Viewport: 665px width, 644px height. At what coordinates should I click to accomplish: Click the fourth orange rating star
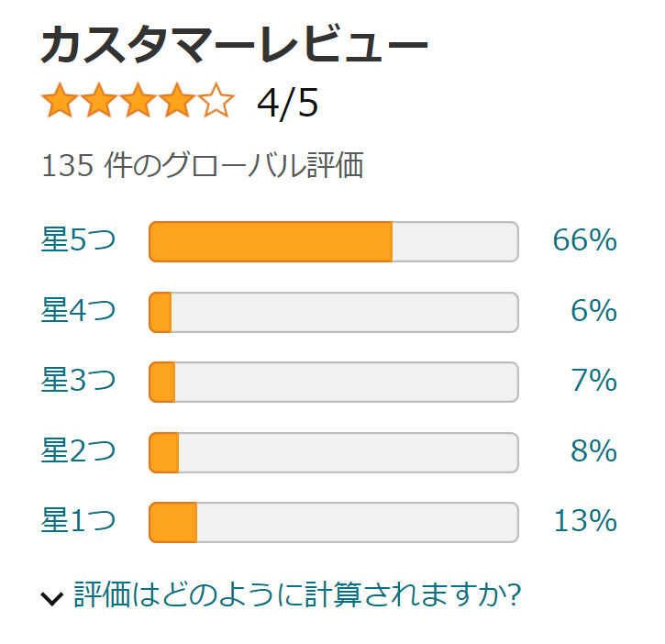pyautogui.click(x=178, y=101)
